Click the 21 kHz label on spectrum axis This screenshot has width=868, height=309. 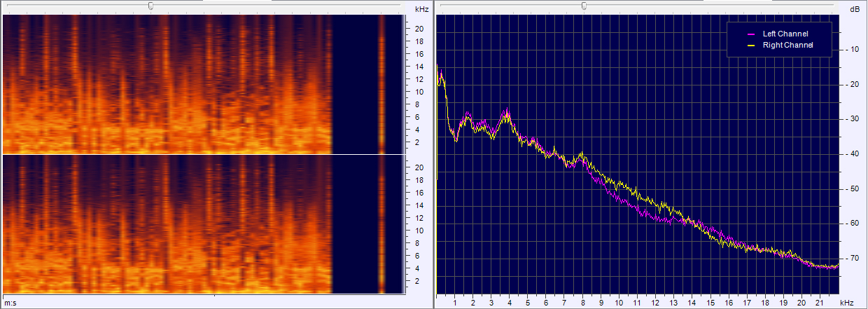pyautogui.click(x=820, y=303)
